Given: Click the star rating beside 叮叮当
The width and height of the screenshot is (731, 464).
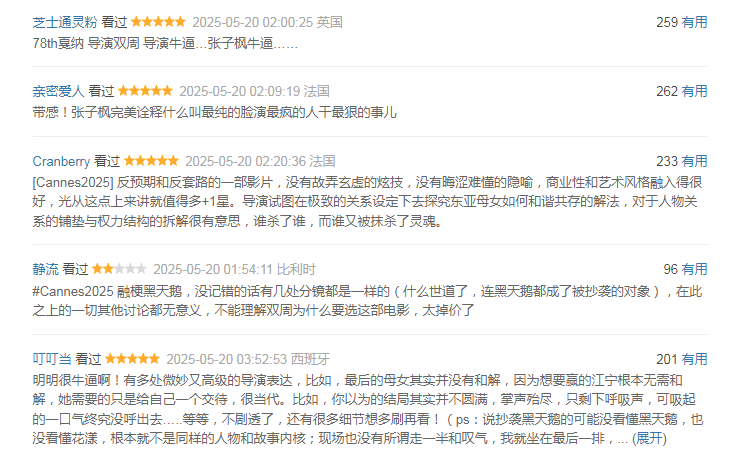Looking at the screenshot, I should coord(132,359).
